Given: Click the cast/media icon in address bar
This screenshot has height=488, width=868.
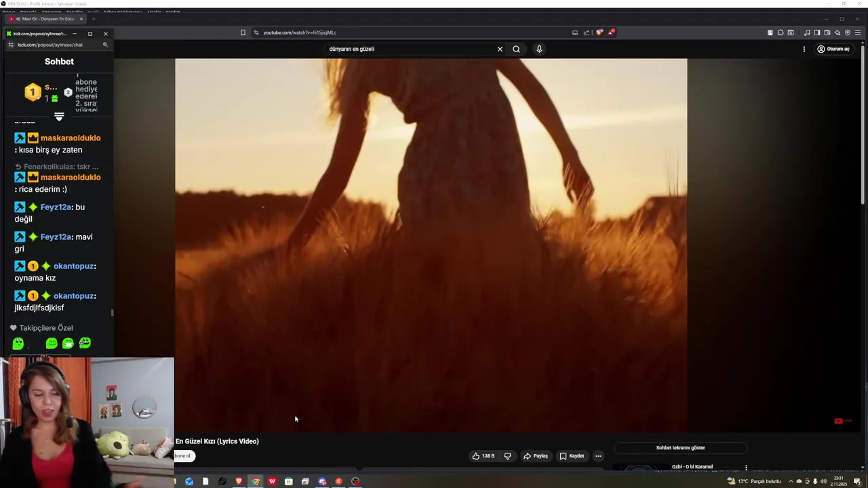Looking at the screenshot, I should [x=575, y=33].
